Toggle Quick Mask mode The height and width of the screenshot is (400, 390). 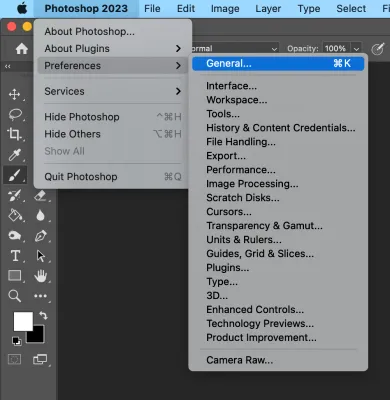point(14,359)
